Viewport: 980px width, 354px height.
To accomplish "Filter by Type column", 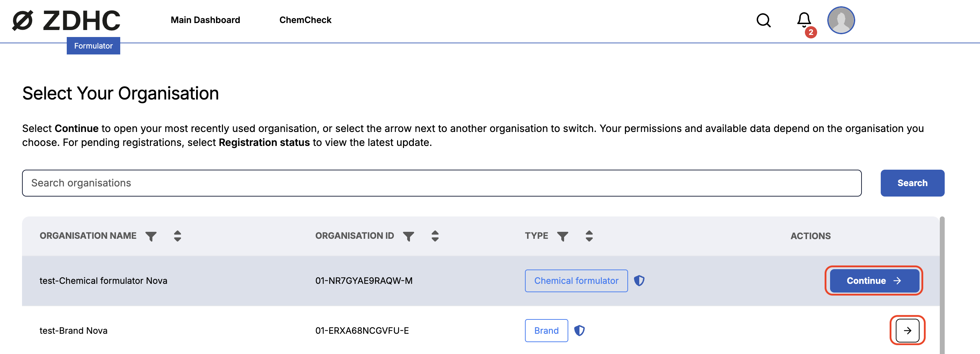I will (x=563, y=236).
